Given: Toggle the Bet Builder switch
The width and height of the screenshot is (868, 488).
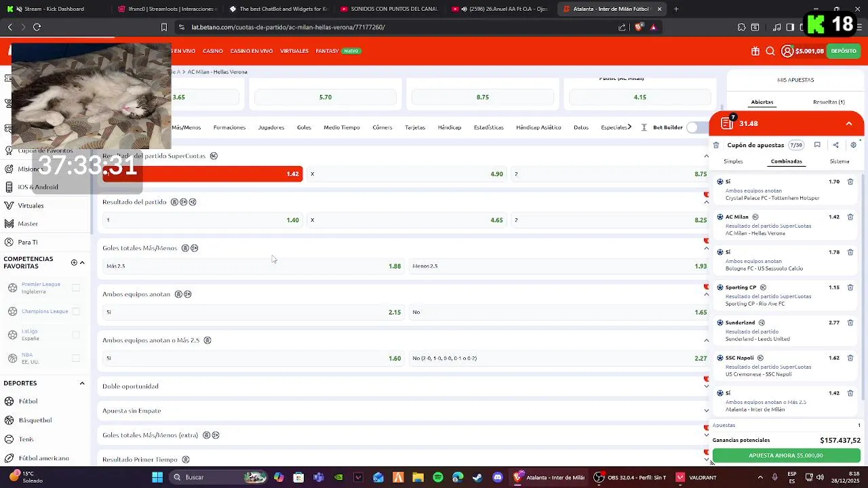Looking at the screenshot, I should (x=696, y=127).
